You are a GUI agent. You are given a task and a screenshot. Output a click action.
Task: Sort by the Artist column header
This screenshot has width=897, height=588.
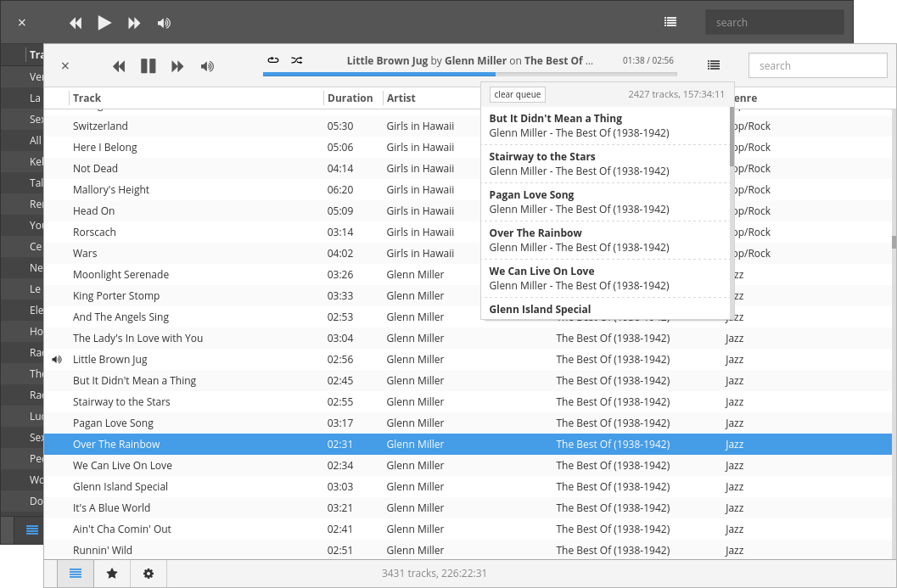(x=401, y=98)
